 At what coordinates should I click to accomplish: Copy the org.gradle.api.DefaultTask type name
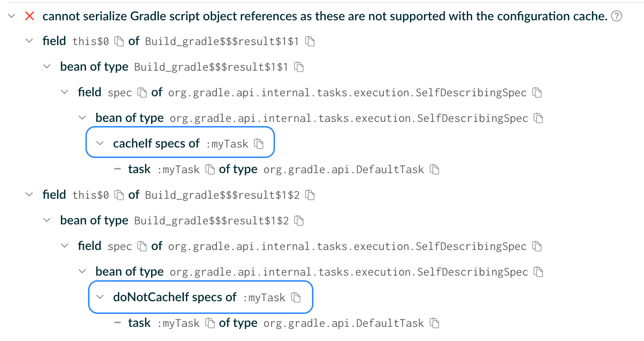coord(435,169)
